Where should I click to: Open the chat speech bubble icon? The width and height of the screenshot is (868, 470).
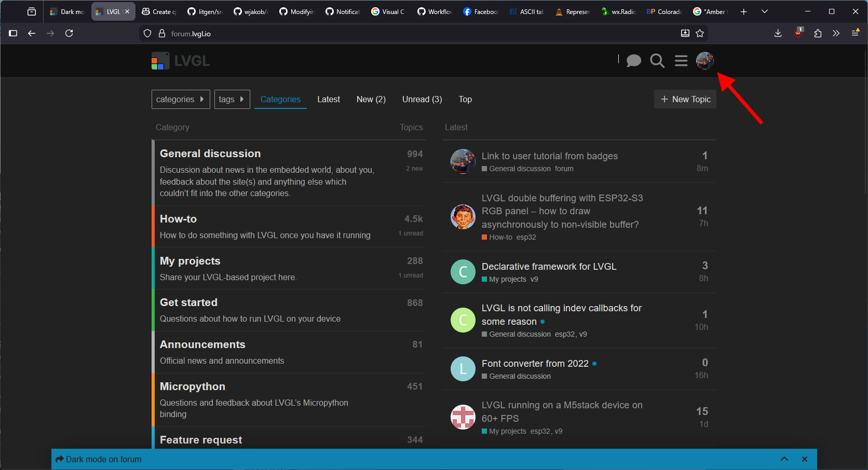633,61
